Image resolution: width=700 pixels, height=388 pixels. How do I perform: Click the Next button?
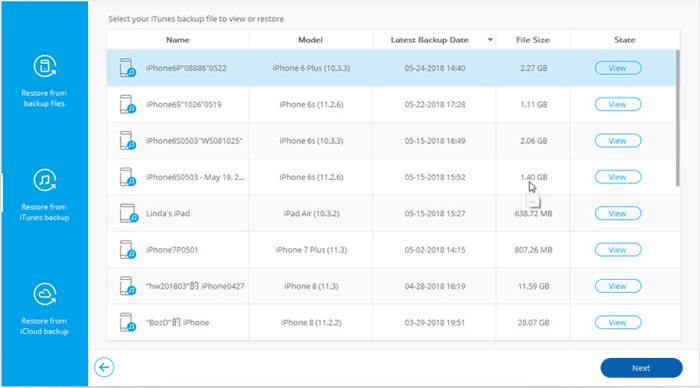(641, 368)
